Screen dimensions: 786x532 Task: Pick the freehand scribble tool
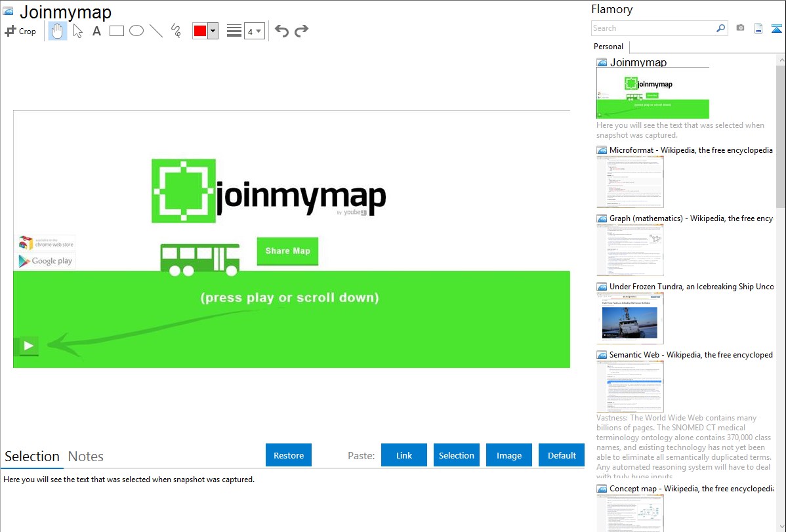(x=176, y=31)
